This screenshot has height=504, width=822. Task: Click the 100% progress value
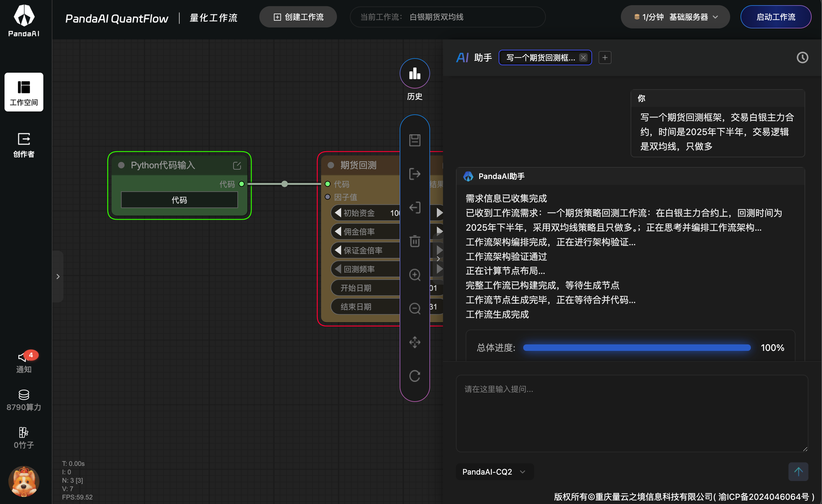[772, 348]
